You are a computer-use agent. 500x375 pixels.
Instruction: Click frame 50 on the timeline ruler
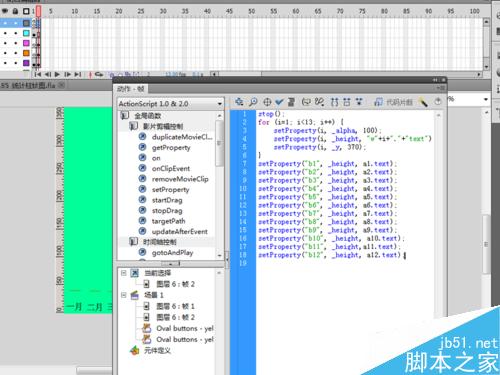click(251, 11)
